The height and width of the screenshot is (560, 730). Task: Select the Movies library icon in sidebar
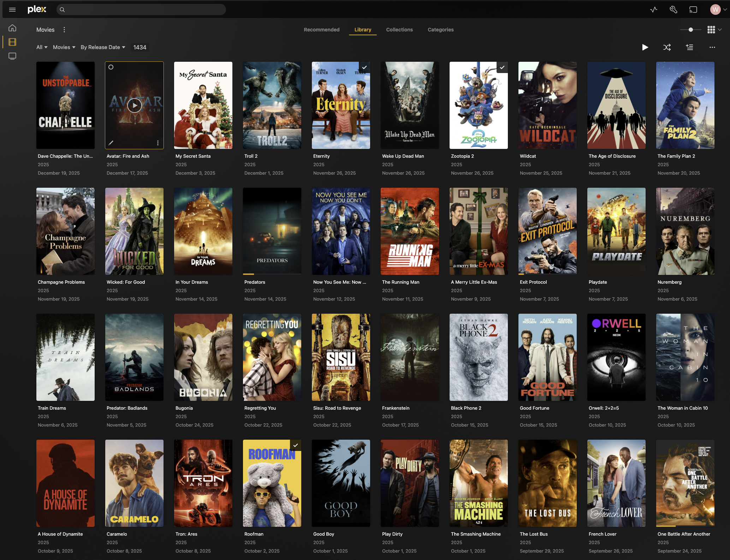pos(12,42)
